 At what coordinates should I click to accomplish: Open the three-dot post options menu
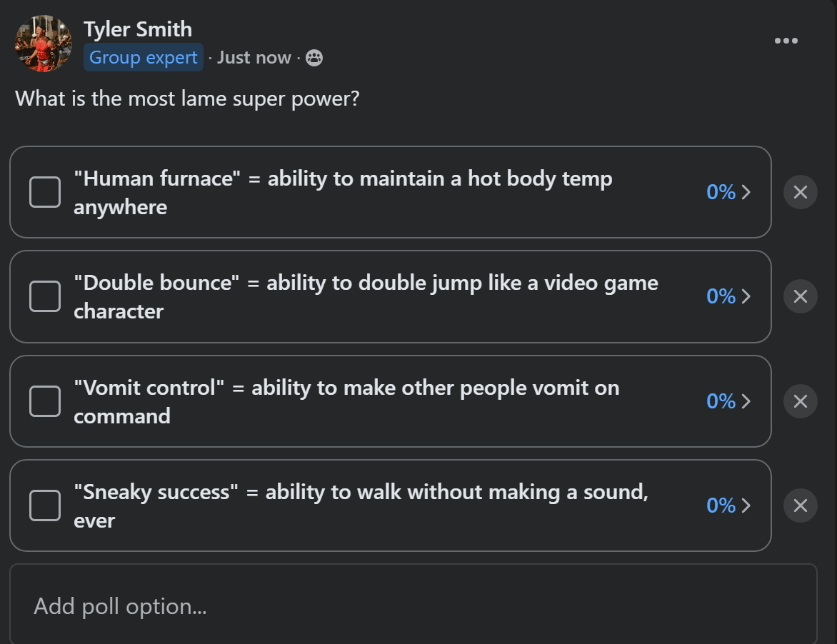pyautogui.click(x=786, y=41)
